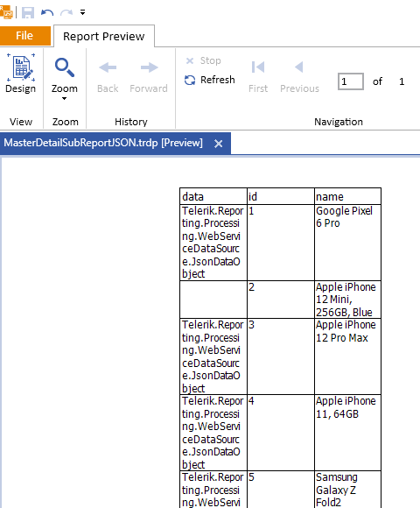This screenshot has height=508, width=420.
Task: Click the 'Google Pixel 6 Pro' cell
Action: coord(348,243)
